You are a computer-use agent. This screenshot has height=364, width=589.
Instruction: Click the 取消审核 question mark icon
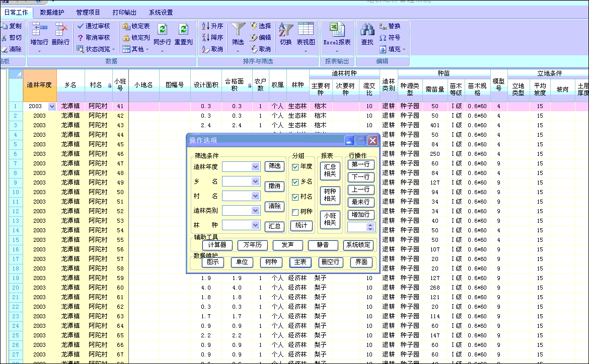point(81,38)
